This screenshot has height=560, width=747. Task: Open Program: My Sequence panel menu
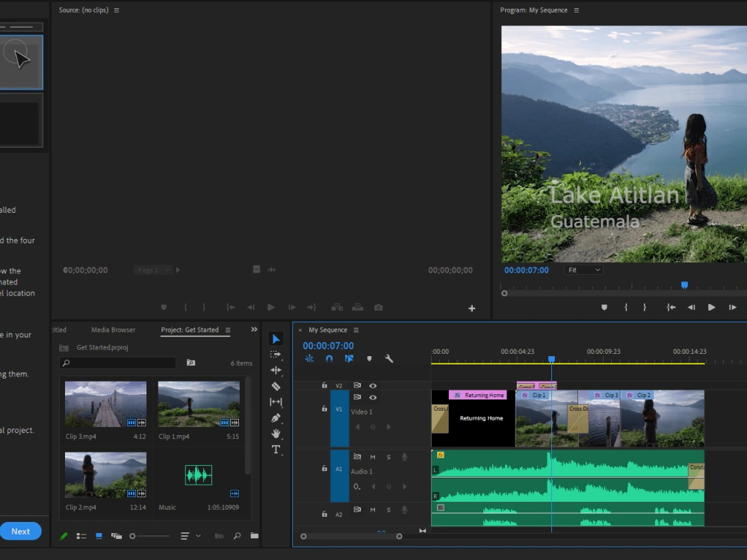click(x=577, y=10)
